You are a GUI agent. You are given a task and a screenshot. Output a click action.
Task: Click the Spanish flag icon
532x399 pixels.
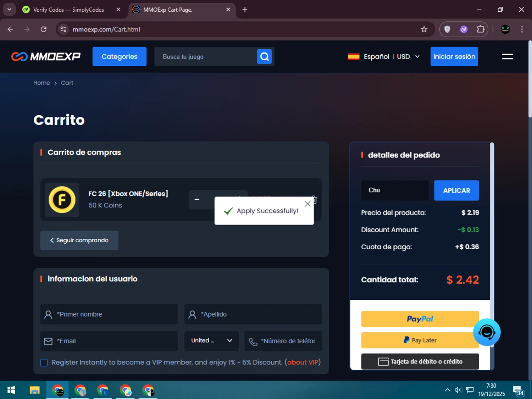pyautogui.click(x=354, y=57)
